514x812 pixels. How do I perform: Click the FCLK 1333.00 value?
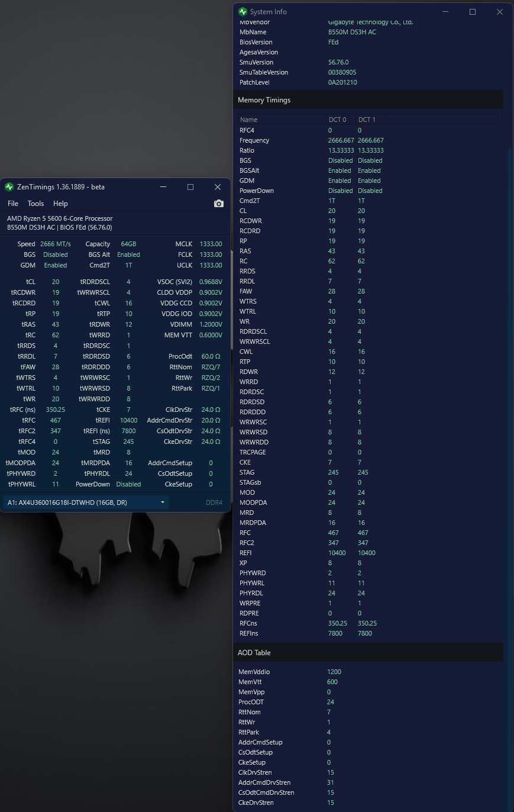click(211, 254)
